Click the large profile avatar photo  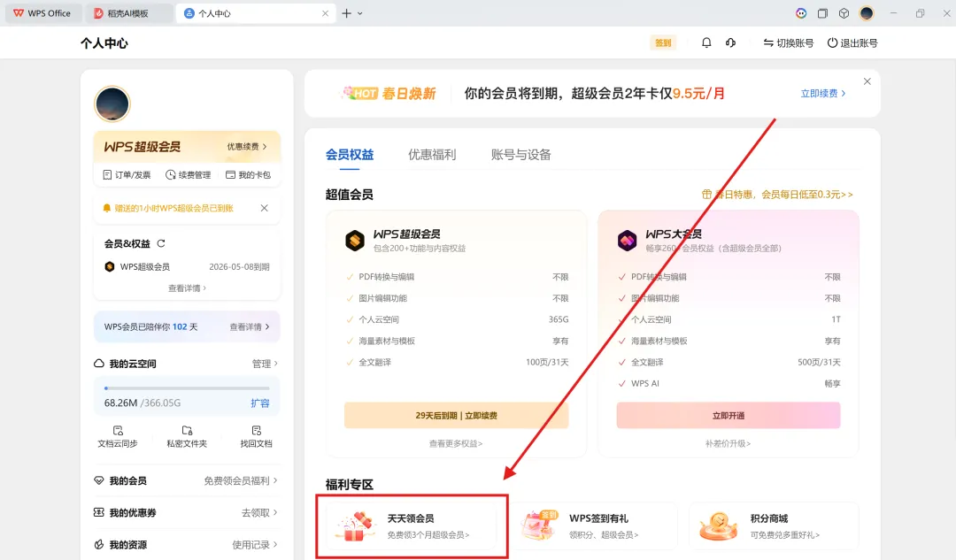(x=112, y=104)
